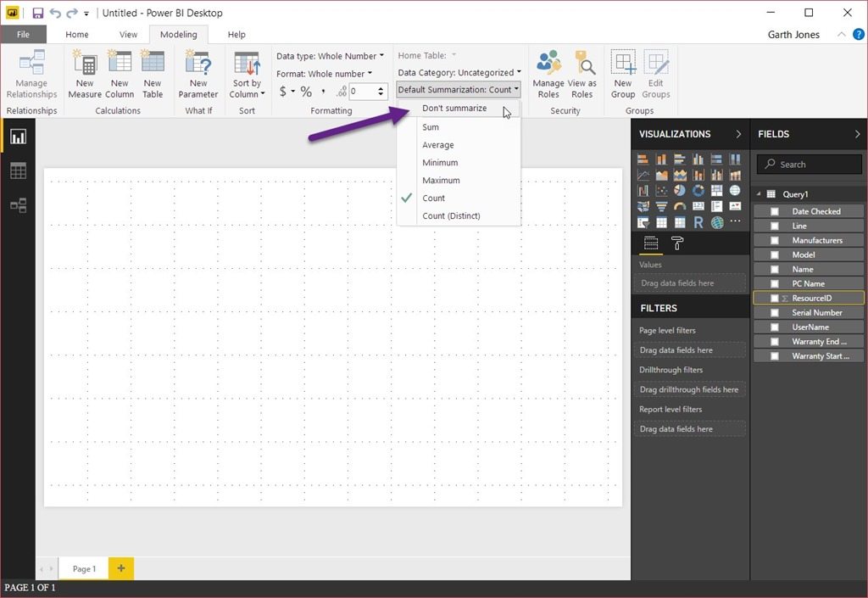This screenshot has height=598, width=868.
Task: Select the card visual
Action: (698, 206)
